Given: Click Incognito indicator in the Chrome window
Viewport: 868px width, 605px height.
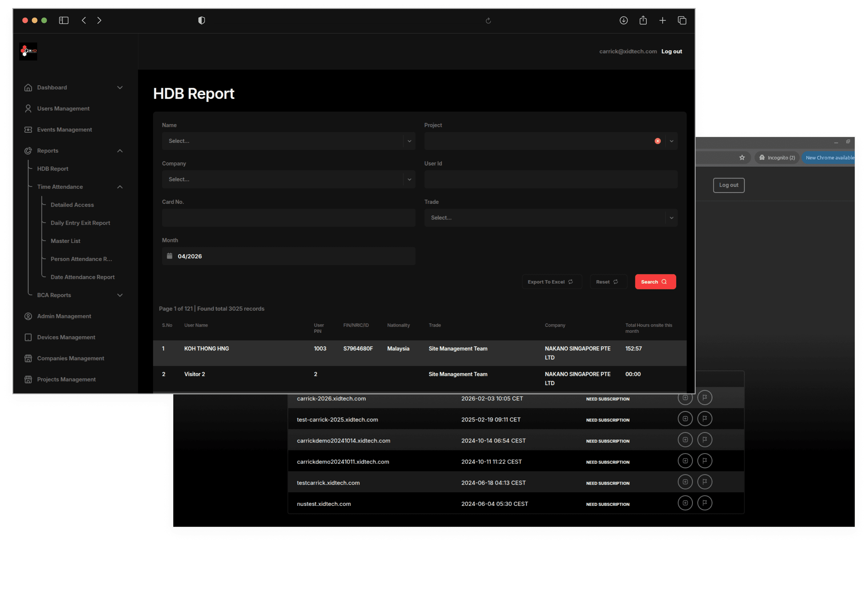Looking at the screenshot, I should tap(777, 158).
